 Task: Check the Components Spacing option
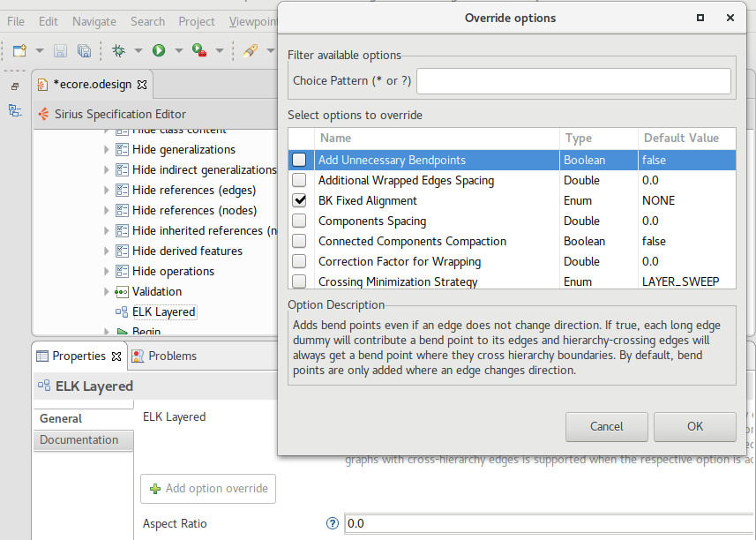click(299, 221)
